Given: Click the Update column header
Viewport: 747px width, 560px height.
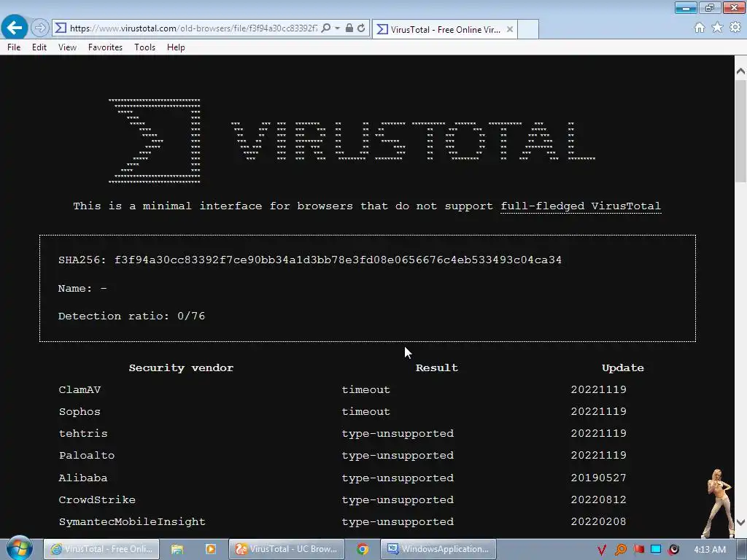Looking at the screenshot, I should pyautogui.click(x=623, y=367).
